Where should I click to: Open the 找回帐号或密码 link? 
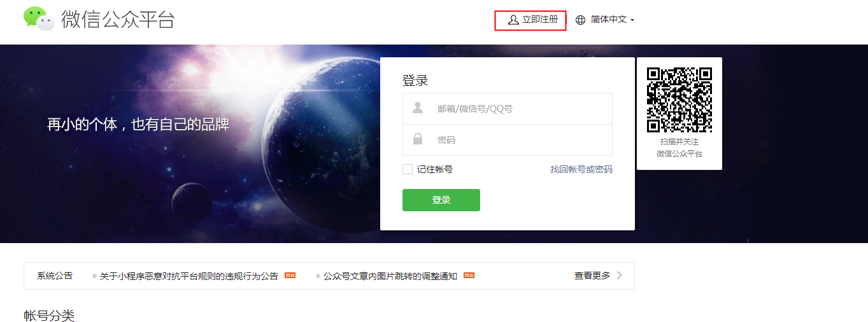(581, 169)
